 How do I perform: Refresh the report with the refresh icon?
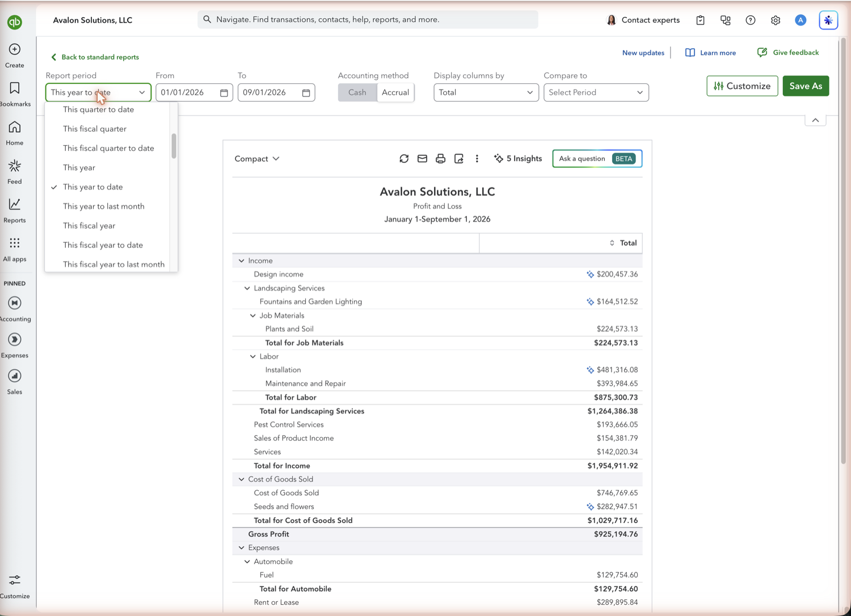click(404, 159)
